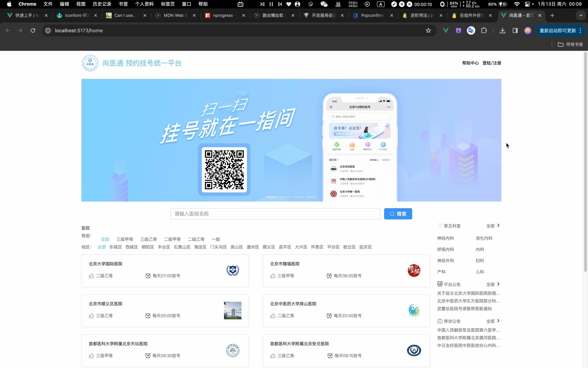Open new tab with plus icon

(552, 16)
